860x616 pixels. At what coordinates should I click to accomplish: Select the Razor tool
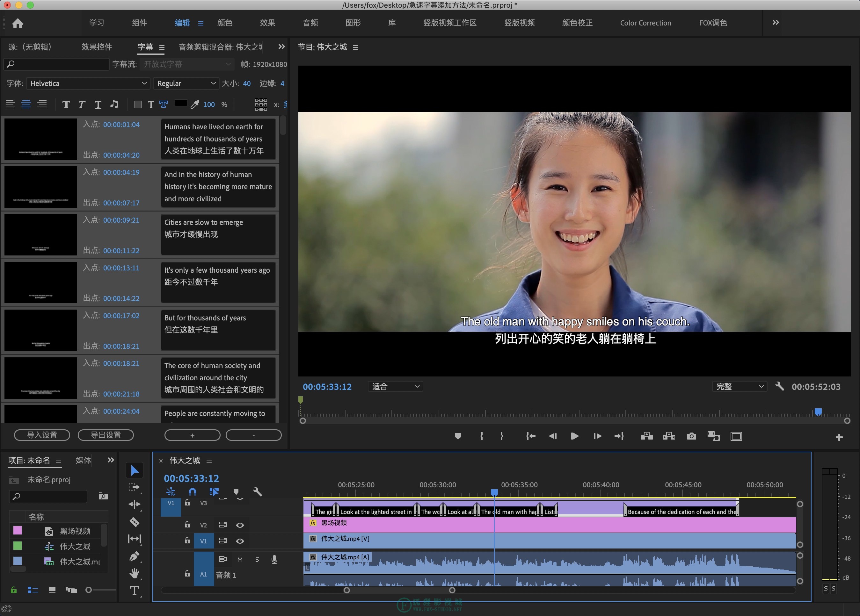(134, 522)
